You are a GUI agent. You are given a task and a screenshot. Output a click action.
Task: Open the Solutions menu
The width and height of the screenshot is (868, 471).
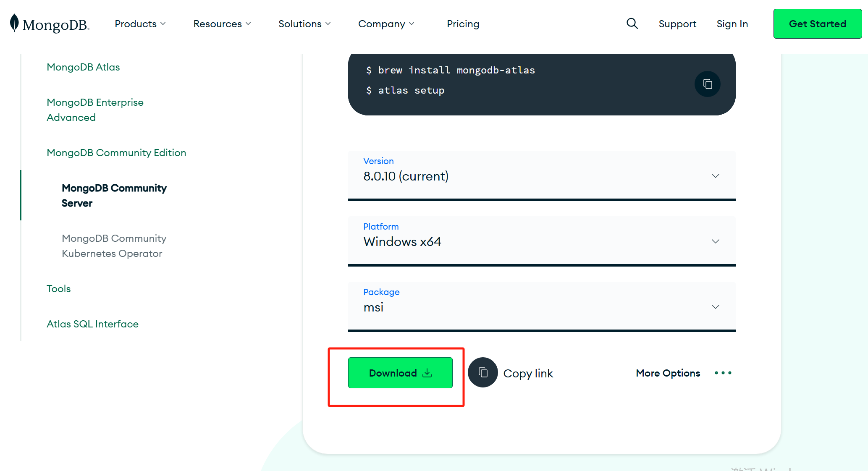tap(304, 24)
